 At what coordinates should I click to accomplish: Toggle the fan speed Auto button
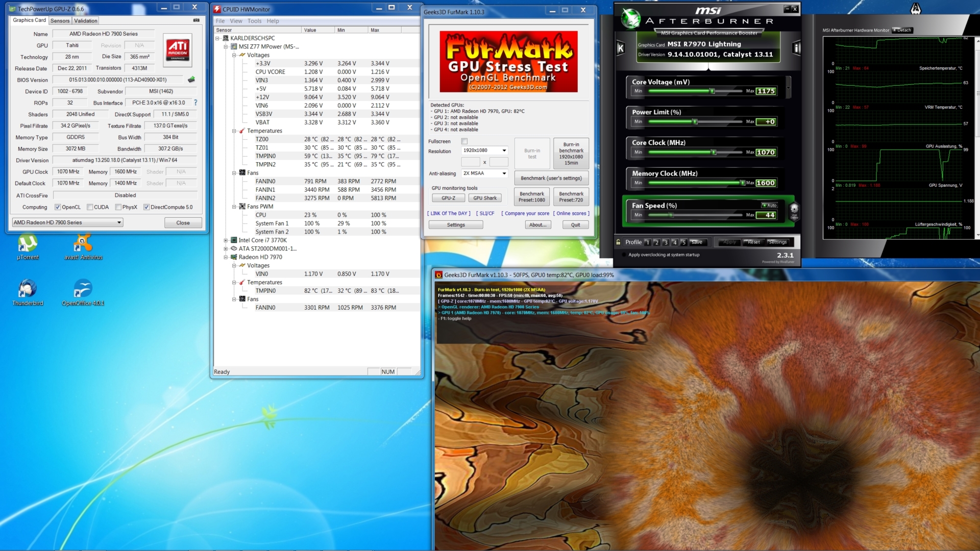769,205
